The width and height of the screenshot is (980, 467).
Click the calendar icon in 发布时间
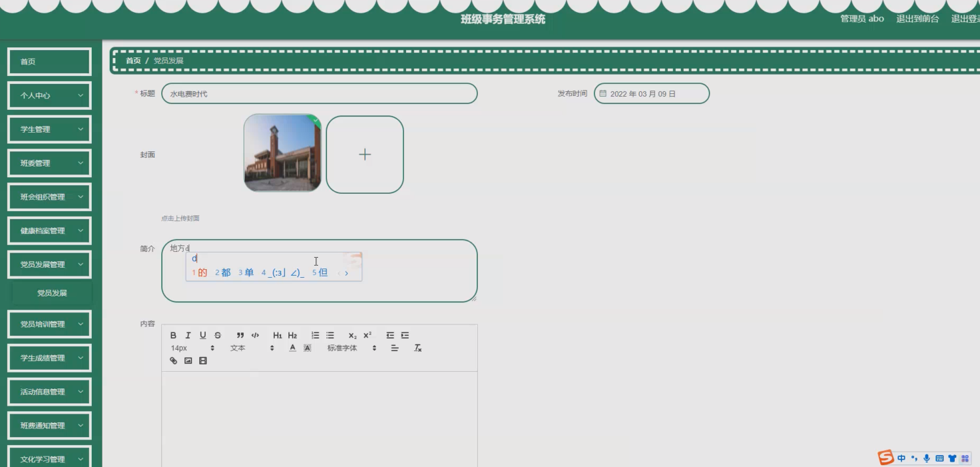click(603, 93)
